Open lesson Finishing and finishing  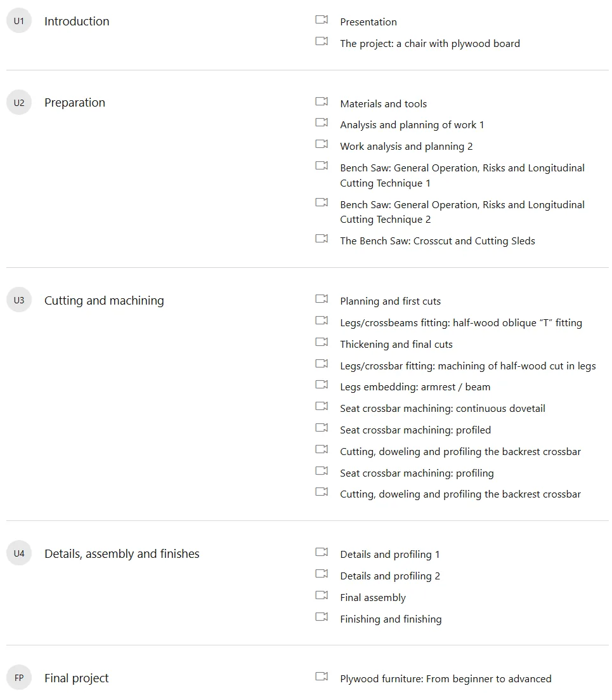(x=391, y=619)
